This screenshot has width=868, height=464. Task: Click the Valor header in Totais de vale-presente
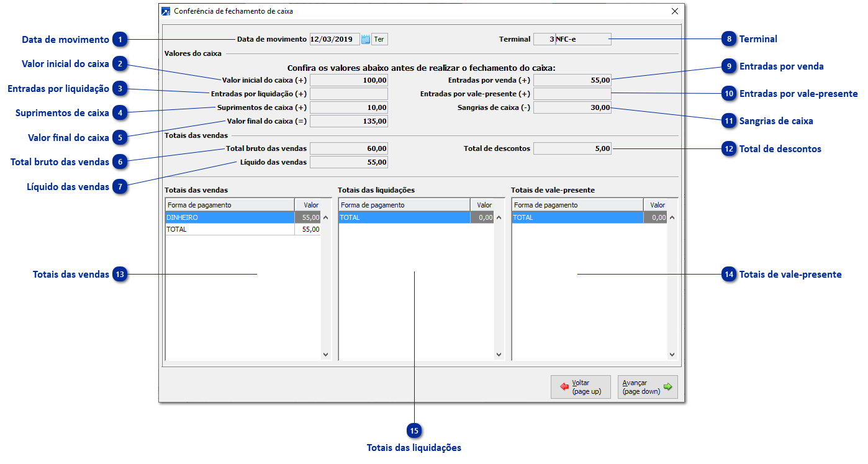[656, 205]
